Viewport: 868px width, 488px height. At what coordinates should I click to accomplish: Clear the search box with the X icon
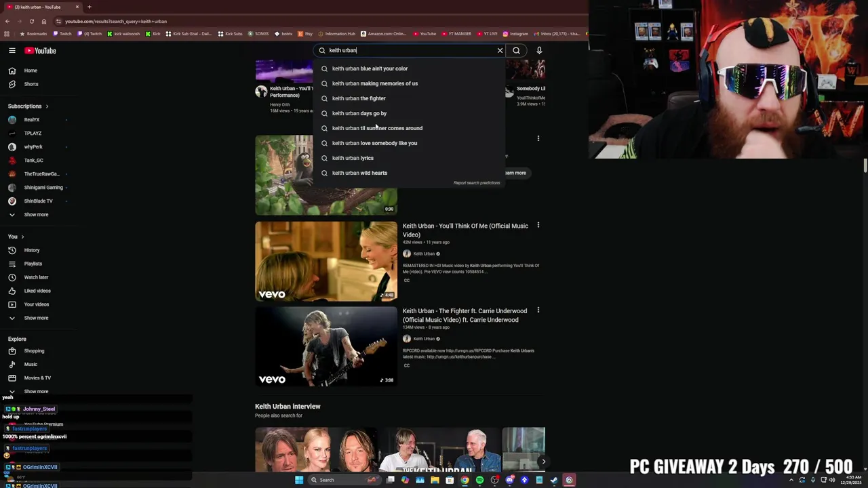pyautogui.click(x=500, y=50)
